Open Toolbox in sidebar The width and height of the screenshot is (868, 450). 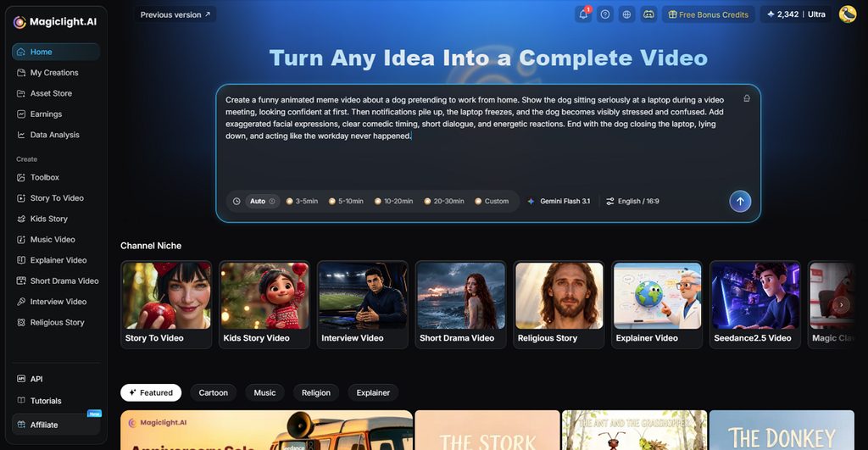(x=55, y=177)
